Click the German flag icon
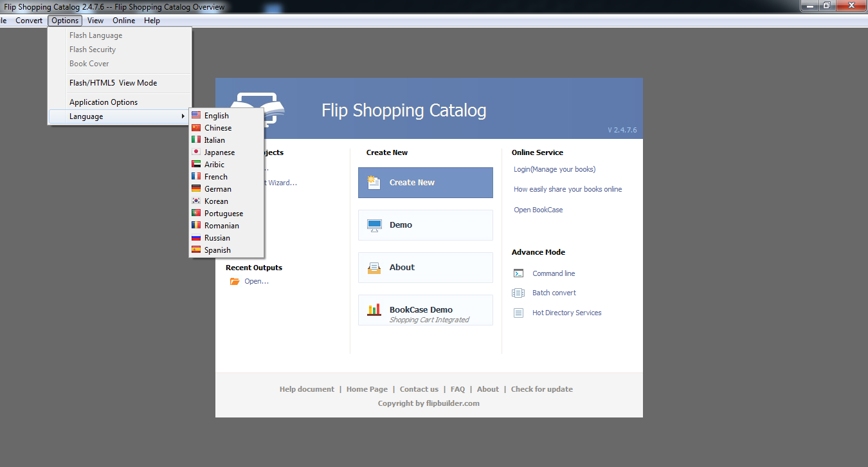The image size is (868, 467). click(196, 188)
